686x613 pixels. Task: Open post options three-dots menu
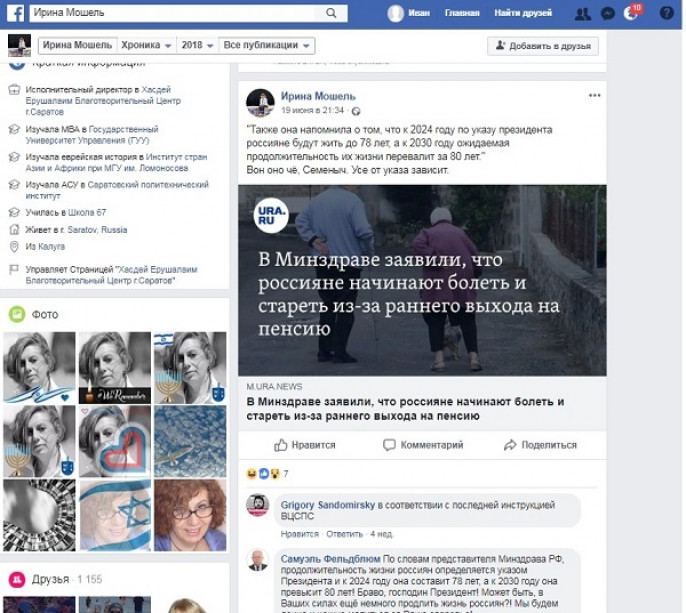click(x=594, y=95)
